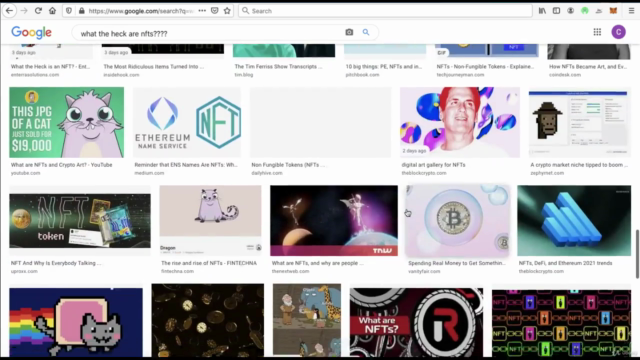This screenshot has height=360, width=640.
Task: Open the digital art gallery man thumbnail
Action: pyautogui.click(x=460, y=122)
